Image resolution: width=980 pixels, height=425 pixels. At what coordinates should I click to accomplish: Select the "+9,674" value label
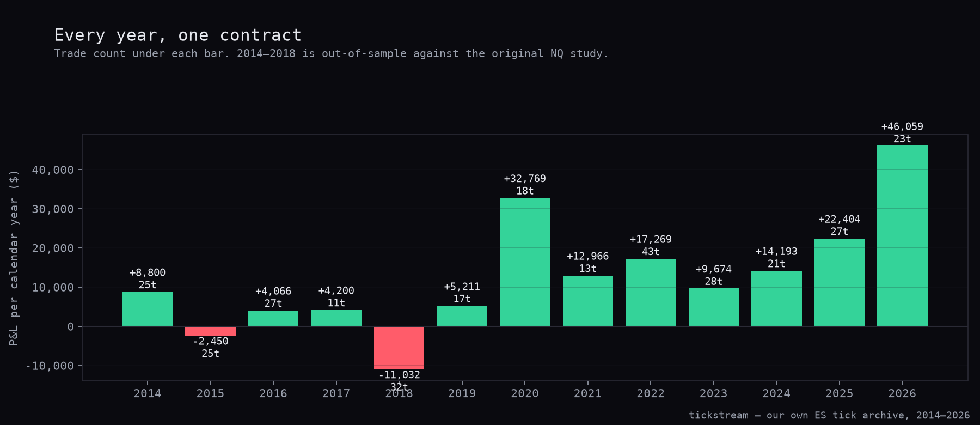pyautogui.click(x=714, y=269)
